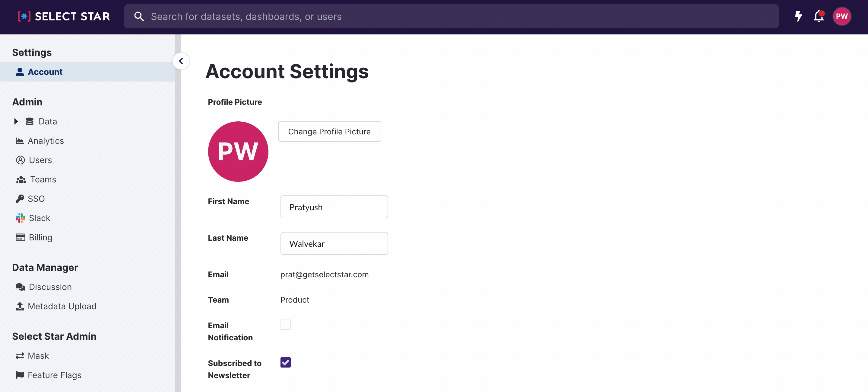Click the Select Star logo
The width and height of the screenshot is (868, 392).
[64, 16]
